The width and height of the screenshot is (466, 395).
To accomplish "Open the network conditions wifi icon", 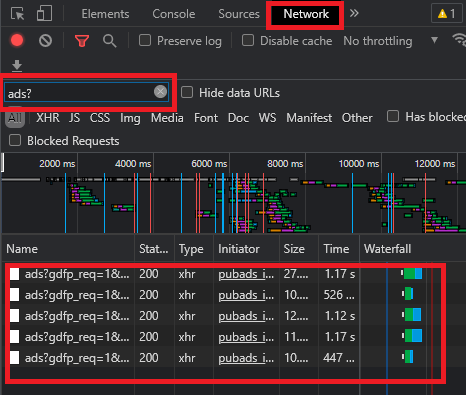I will pyautogui.click(x=459, y=41).
